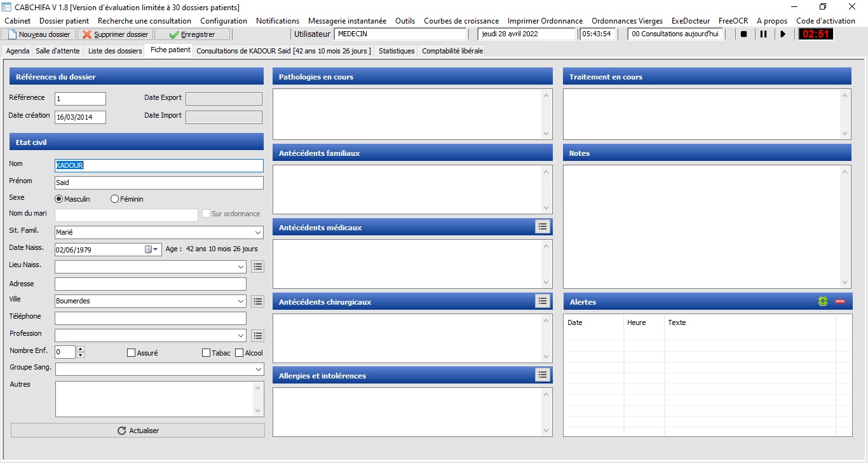Add a new alert with the green plus icon
This screenshot has width=868, height=463.
(823, 301)
